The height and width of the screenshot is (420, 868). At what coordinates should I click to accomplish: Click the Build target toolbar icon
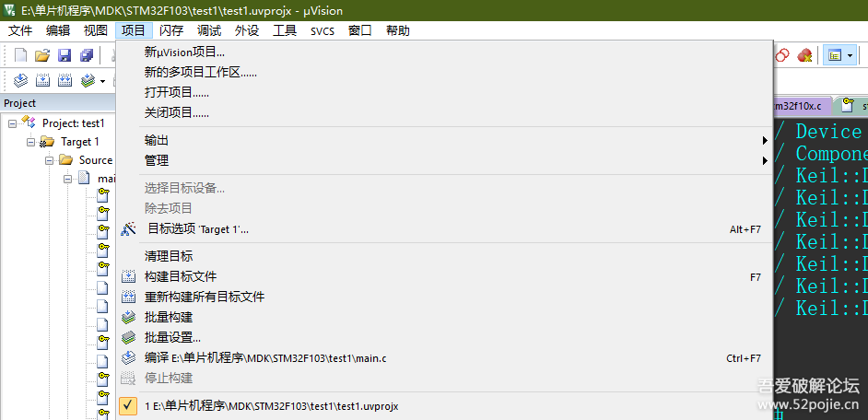click(42, 81)
